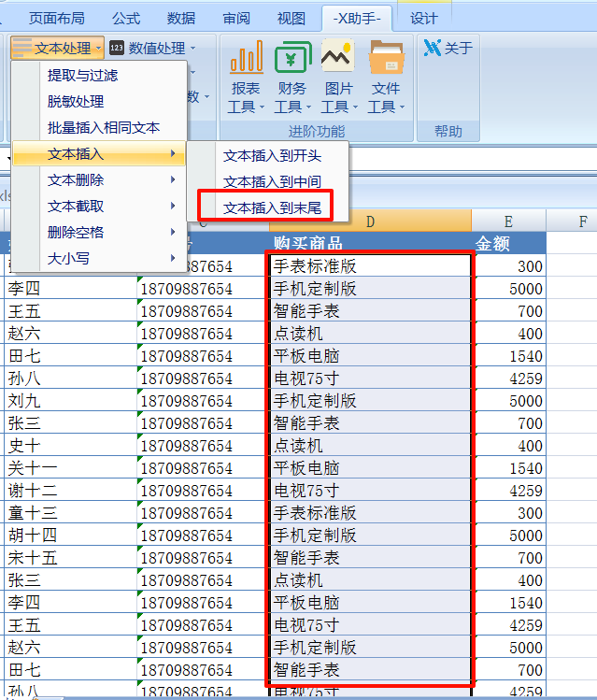Click amount 1540 in 关十一 row

point(508,468)
